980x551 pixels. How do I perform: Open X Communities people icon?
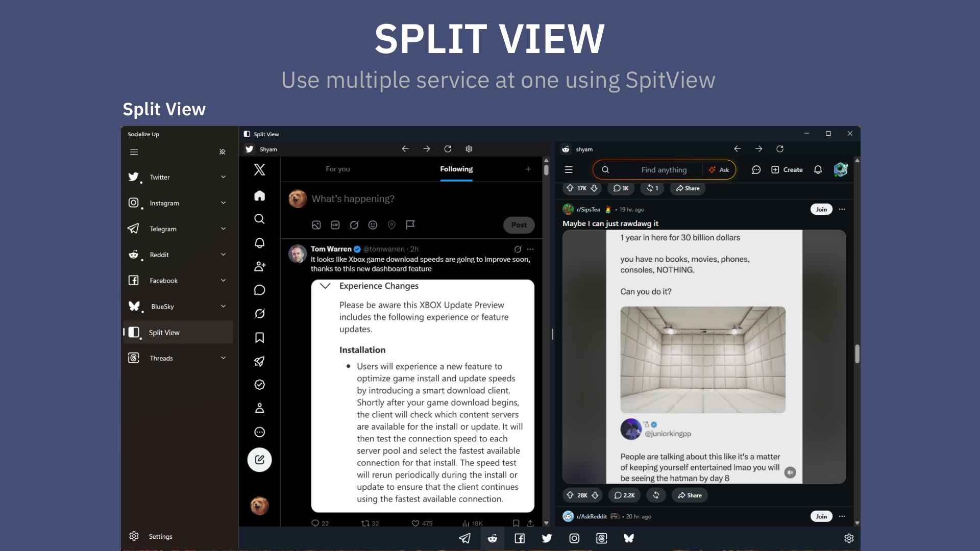click(259, 266)
